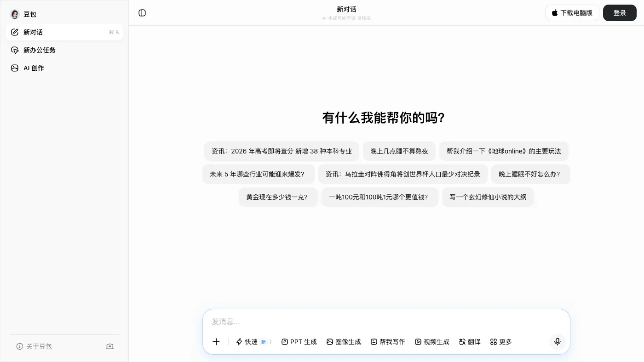Select the PPT 生成 tool
The height and width of the screenshot is (362, 644).
[x=299, y=342]
